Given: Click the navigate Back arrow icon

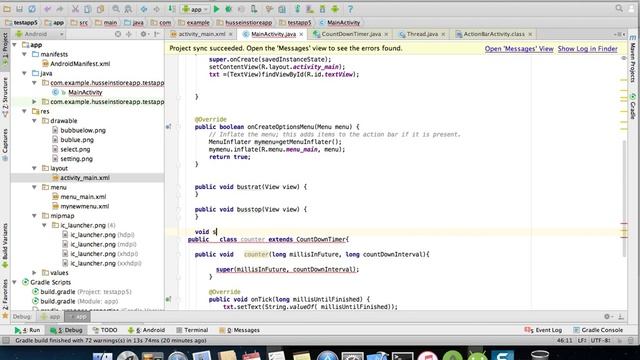Looking at the screenshot, I should (x=144, y=9).
